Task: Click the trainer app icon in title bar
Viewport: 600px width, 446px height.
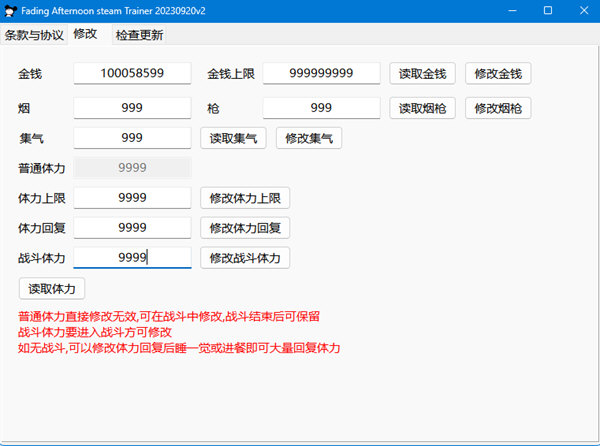Action: (x=10, y=11)
